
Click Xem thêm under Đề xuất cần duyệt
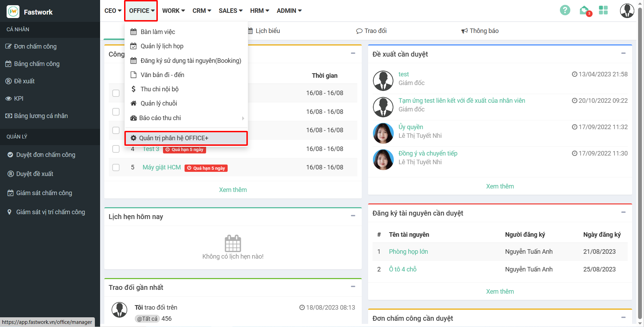[x=500, y=186]
